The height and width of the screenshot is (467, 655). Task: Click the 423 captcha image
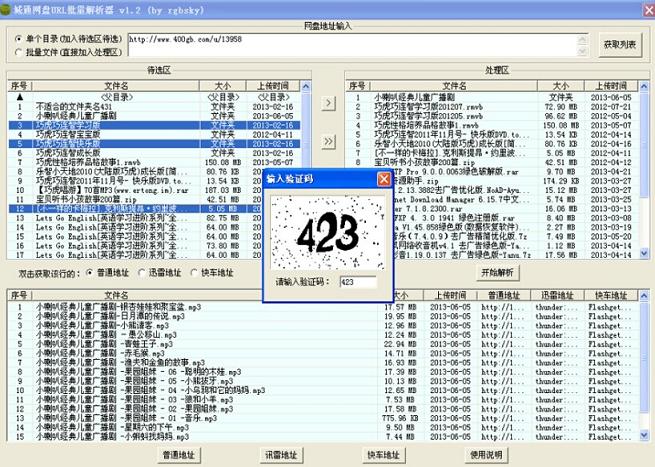tap(328, 230)
